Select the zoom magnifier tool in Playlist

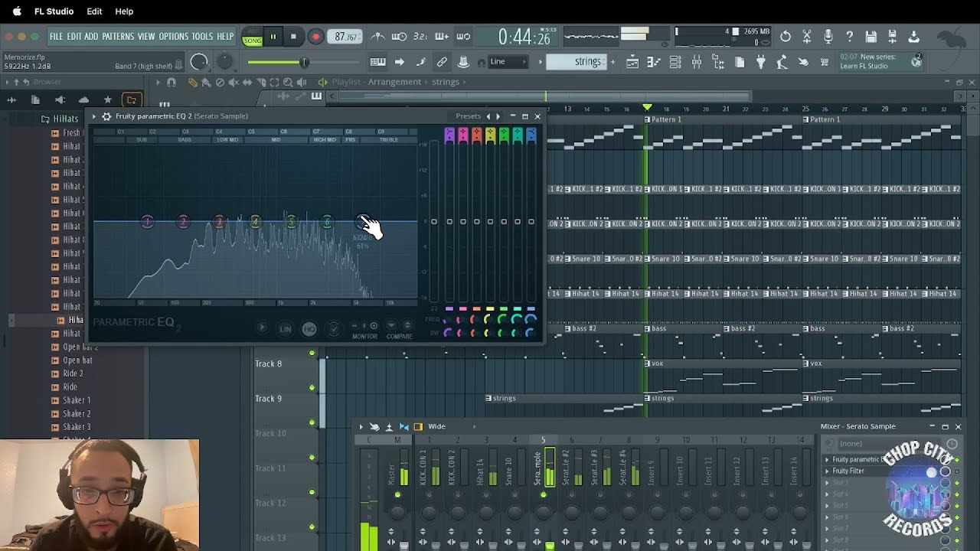pyautogui.click(x=288, y=82)
